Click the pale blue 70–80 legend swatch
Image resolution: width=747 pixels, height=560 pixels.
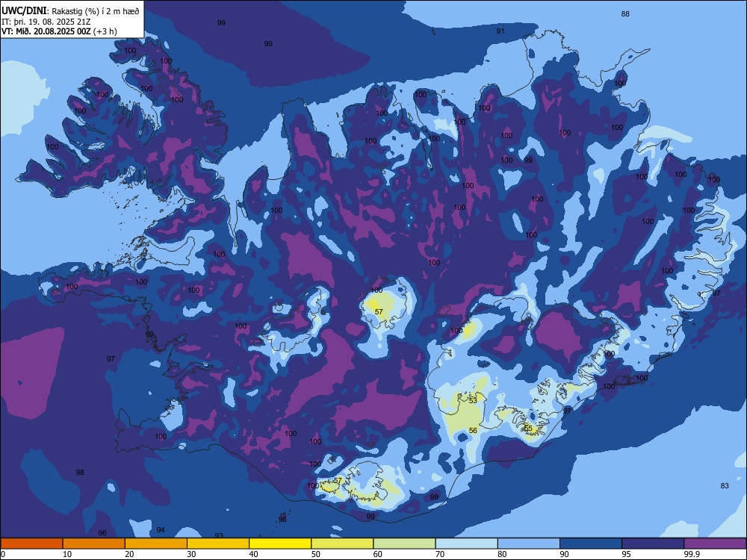click(467, 544)
